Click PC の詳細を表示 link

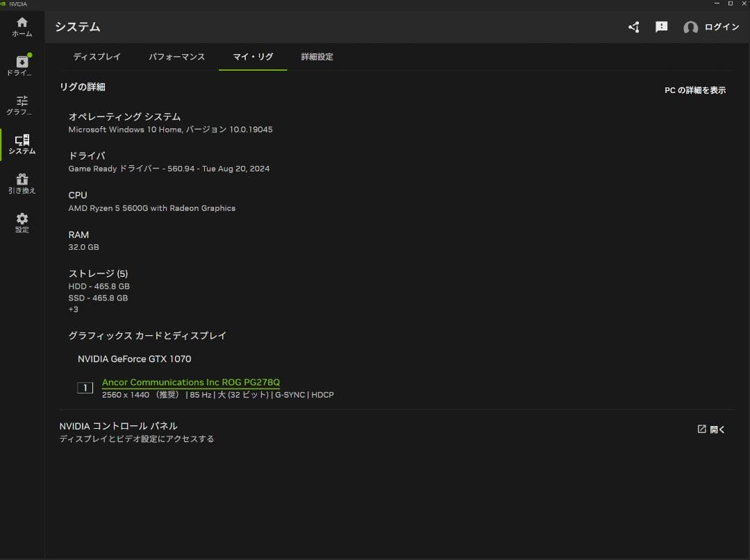[x=695, y=90]
